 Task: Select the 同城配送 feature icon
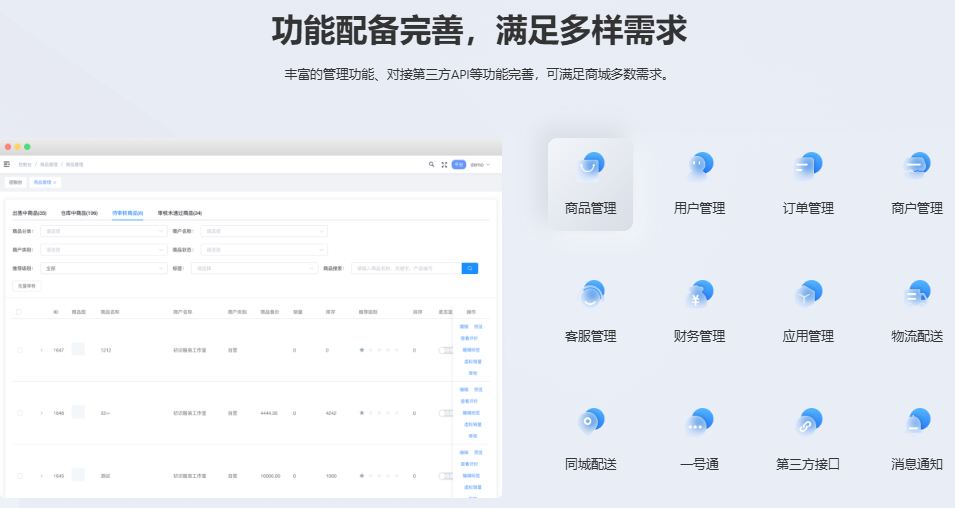590,421
